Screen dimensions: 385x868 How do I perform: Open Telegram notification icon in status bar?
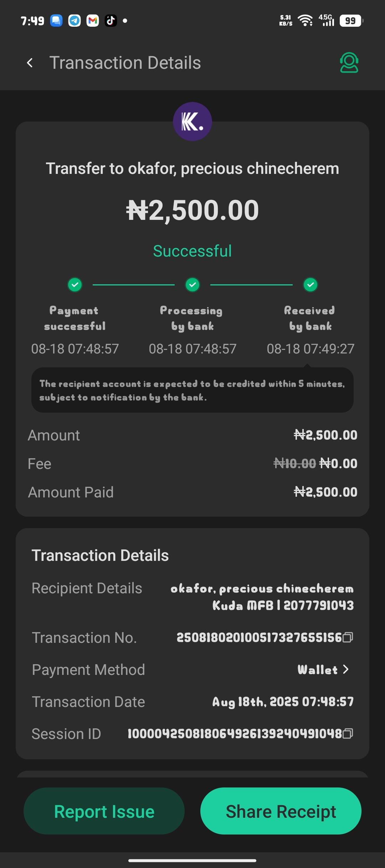(x=75, y=21)
